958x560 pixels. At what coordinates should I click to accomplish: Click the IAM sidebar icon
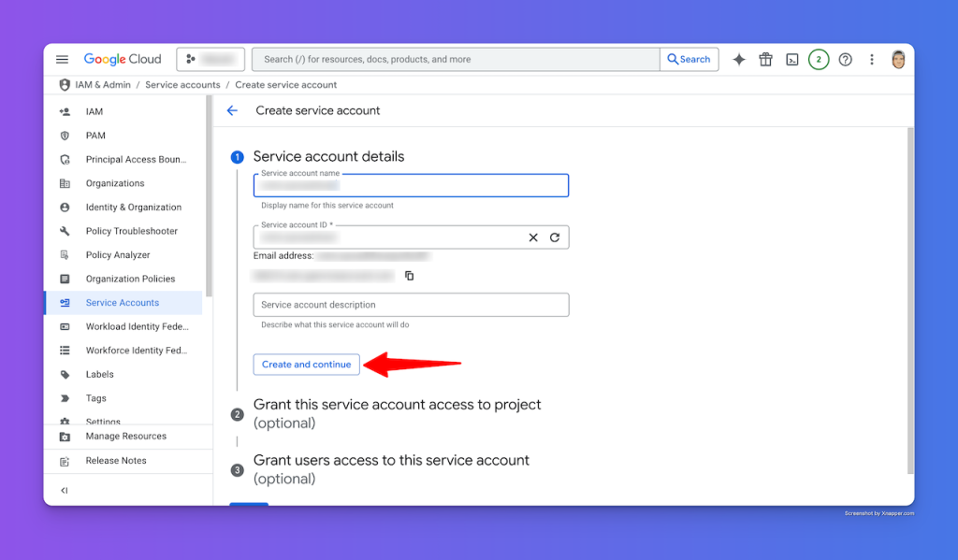(x=65, y=112)
